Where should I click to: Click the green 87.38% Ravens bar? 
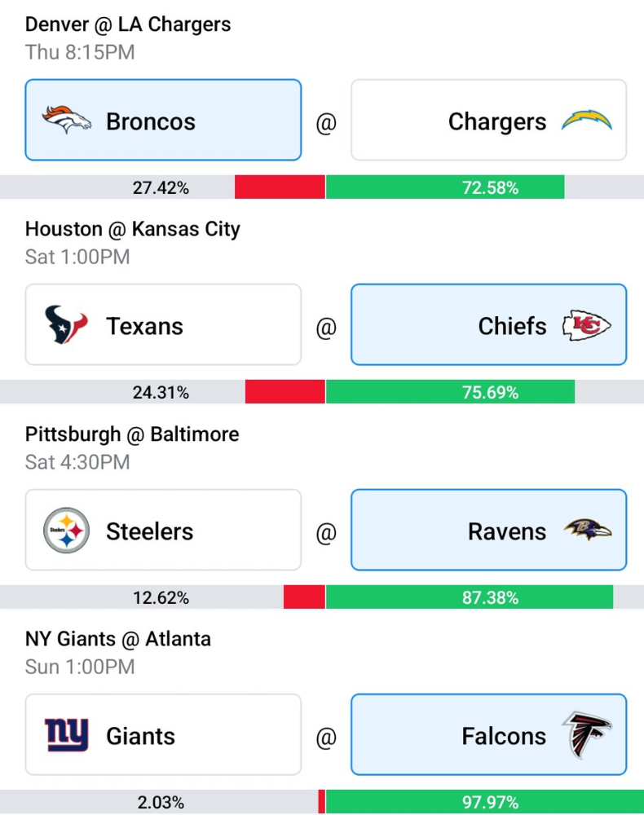tap(470, 597)
